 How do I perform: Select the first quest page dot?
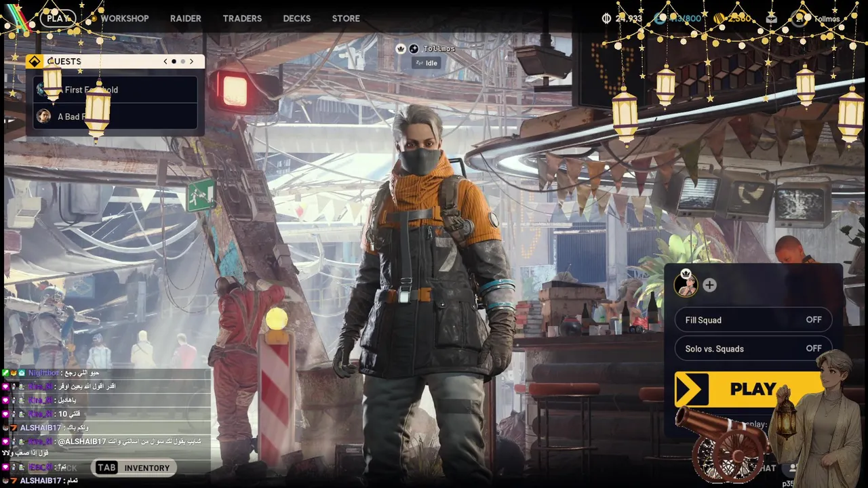[x=174, y=61]
